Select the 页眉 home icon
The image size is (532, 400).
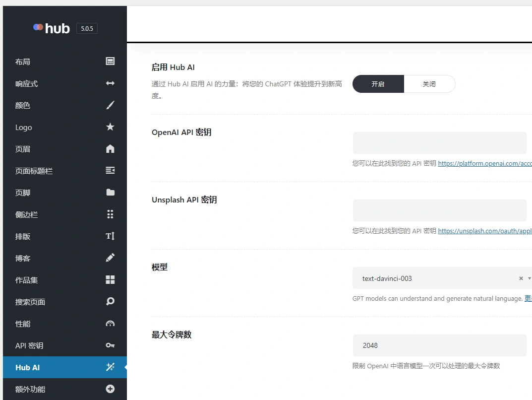click(110, 149)
